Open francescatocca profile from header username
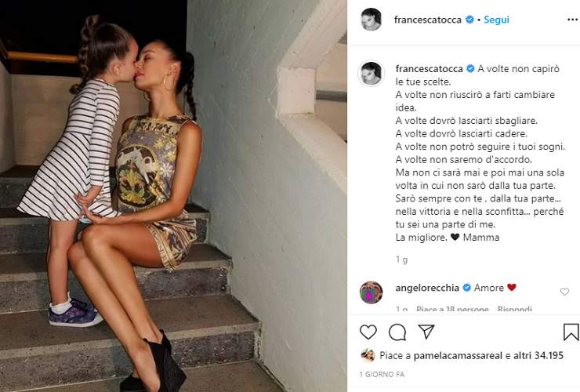Viewport: 580px width, 392px height. click(428, 20)
